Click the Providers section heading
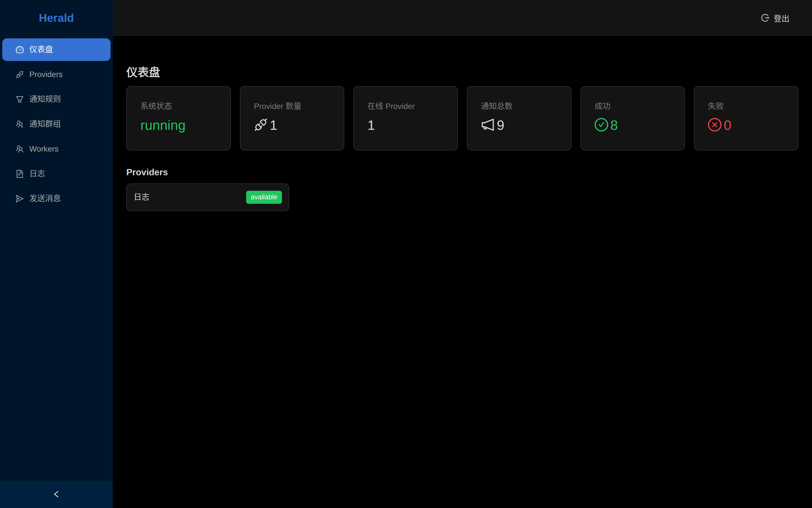This screenshot has height=508, width=812. coord(147,172)
